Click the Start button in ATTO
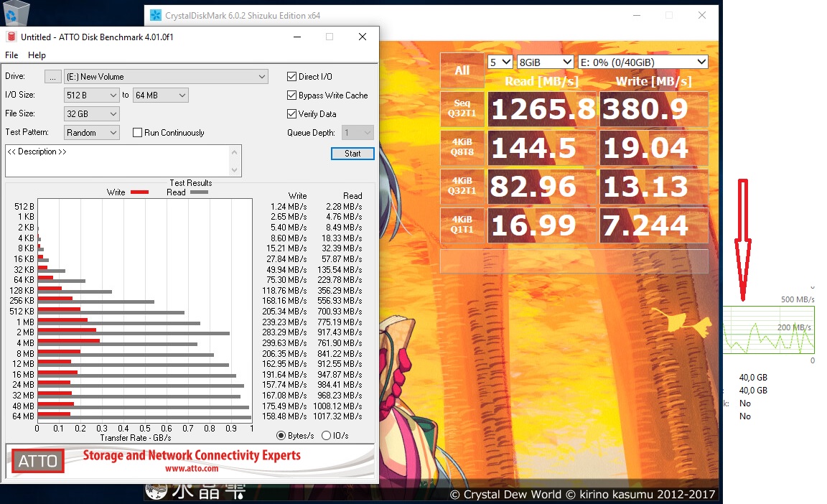 (352, 154)
